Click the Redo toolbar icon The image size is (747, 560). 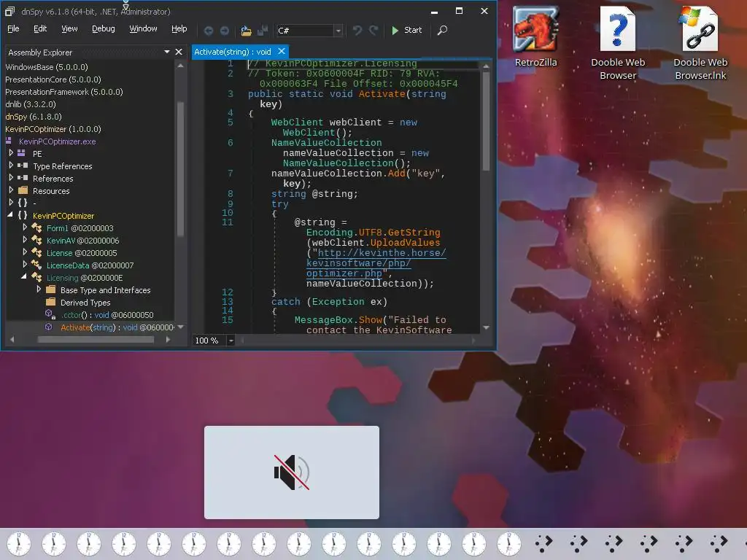tap(374, 31)
